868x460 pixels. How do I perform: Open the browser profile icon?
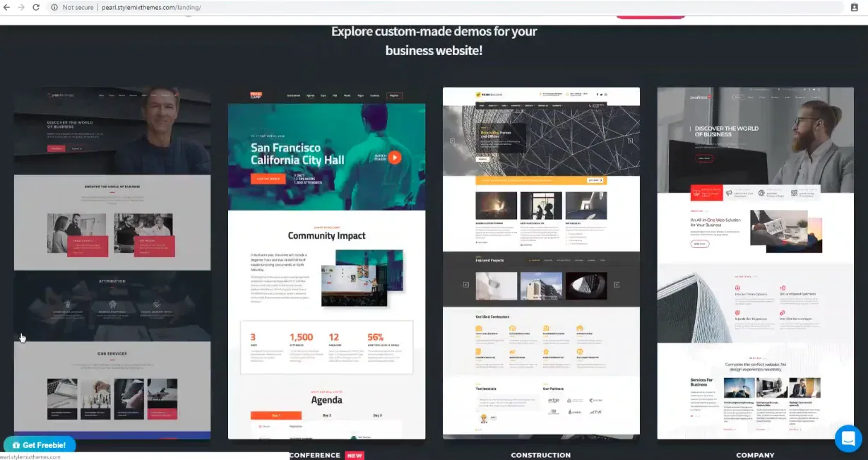(855, 7)
